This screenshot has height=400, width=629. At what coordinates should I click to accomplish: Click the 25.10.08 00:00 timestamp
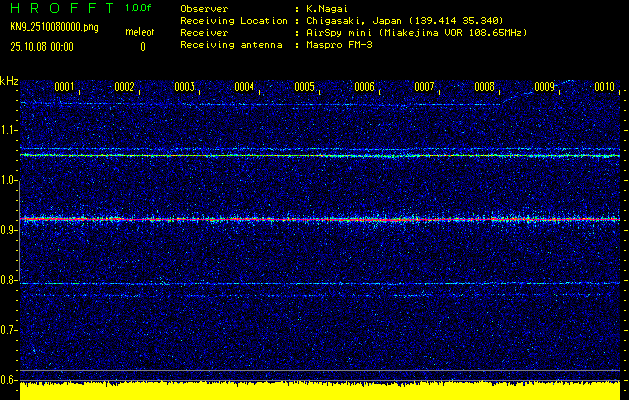[41, 46]
